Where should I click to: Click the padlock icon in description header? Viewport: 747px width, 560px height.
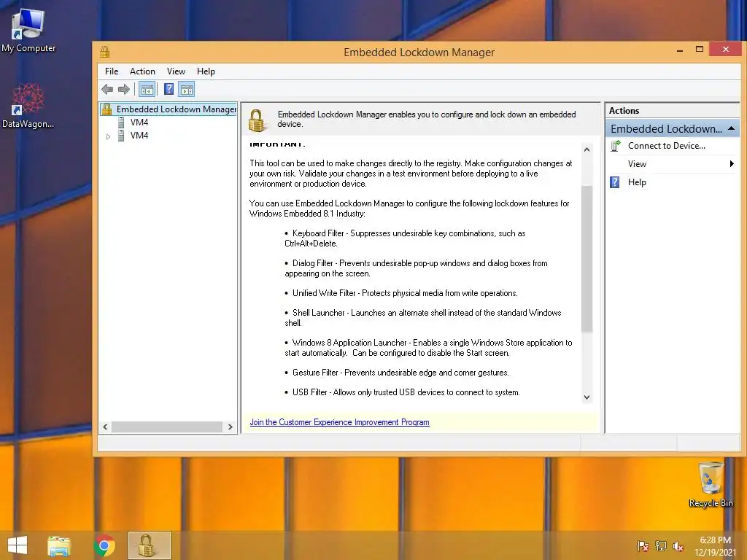point(256,120)
